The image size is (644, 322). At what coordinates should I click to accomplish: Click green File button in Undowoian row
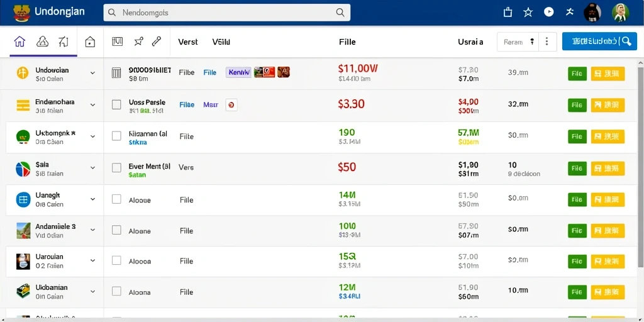[x=577, y=74]
